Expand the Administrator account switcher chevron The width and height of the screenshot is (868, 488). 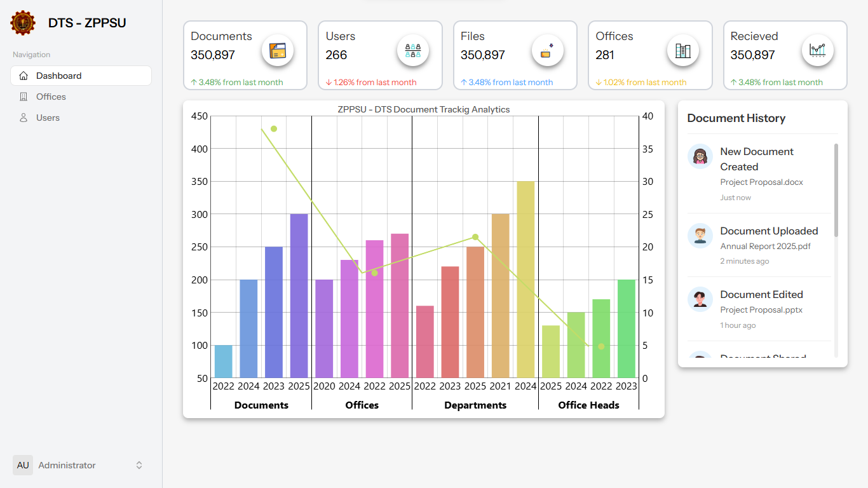click(x=139, y=465)
